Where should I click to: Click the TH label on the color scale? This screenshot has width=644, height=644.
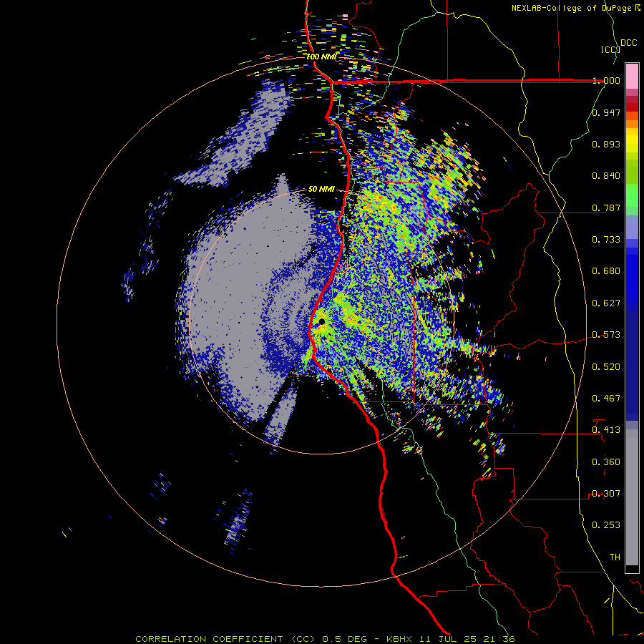pyautogui.click(x=615, y=557)
